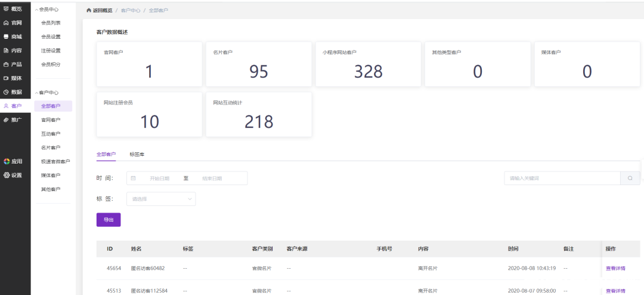Open 查看详情 for customer 45654
The width and height of the screenshot is (644, 295).
[x=615, y=268]
